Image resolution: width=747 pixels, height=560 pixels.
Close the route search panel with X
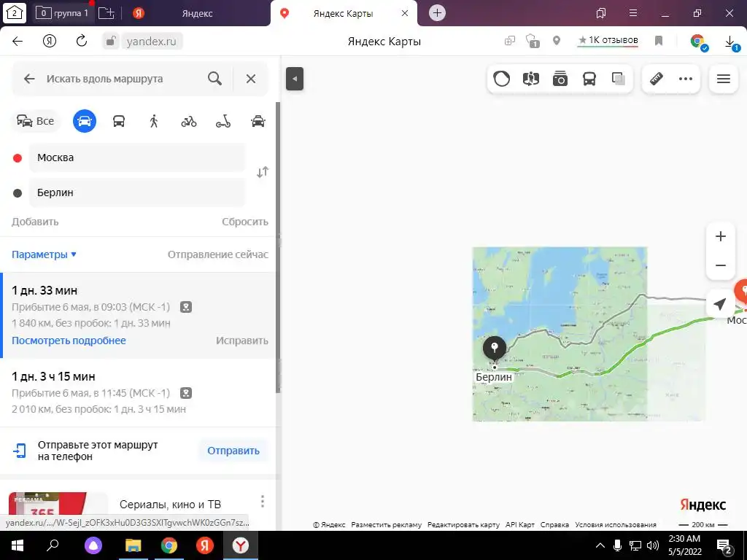(251, 79)
